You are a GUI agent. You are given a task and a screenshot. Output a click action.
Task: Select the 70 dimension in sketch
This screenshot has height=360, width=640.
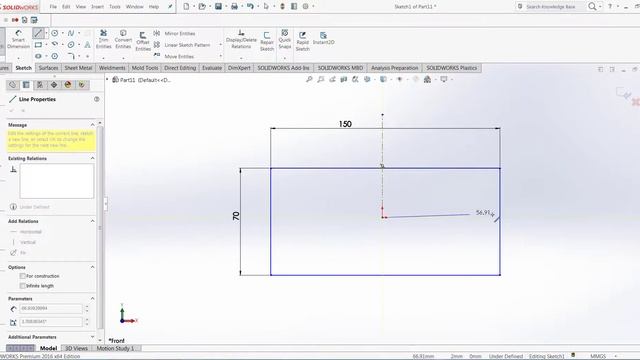236,216
